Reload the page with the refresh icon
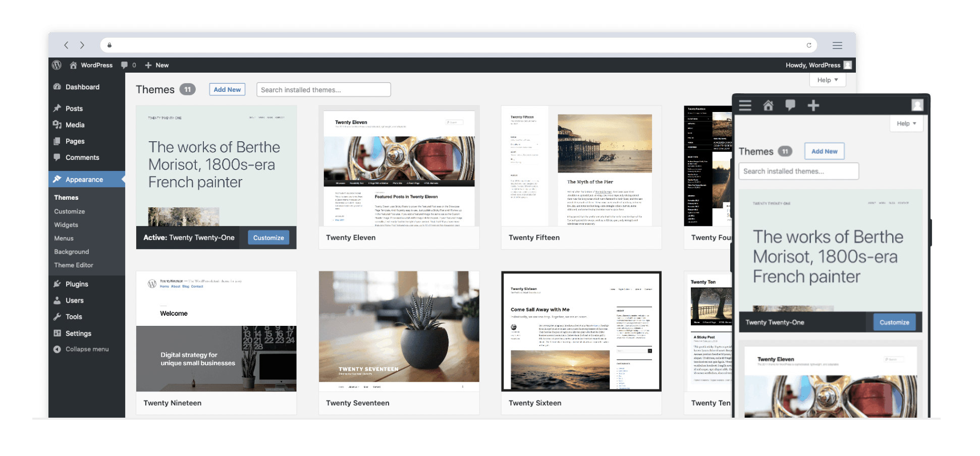The image size is (980, 456). (809, 45)
